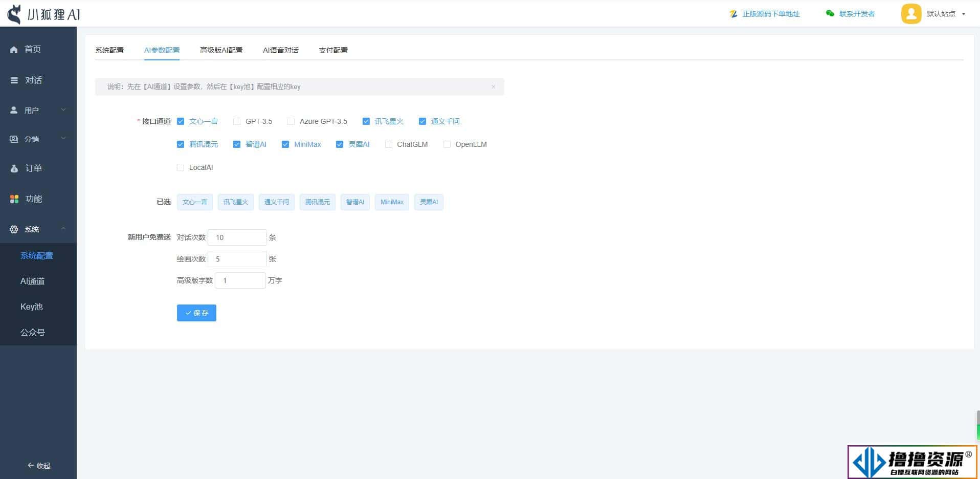980x479 pixels.
Task: Click the 文心一言 selected tag
Action: point(195,202)
